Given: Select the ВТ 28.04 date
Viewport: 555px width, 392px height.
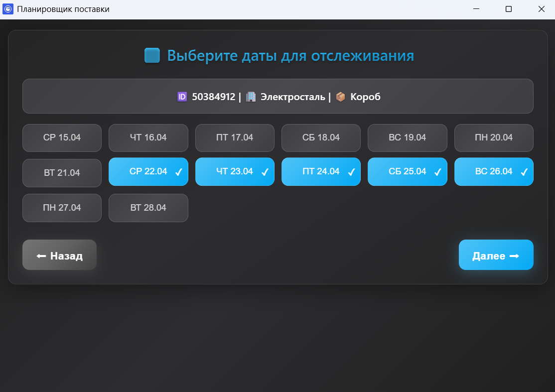Looking at the screenshot, I should click(x=148, y=208).
